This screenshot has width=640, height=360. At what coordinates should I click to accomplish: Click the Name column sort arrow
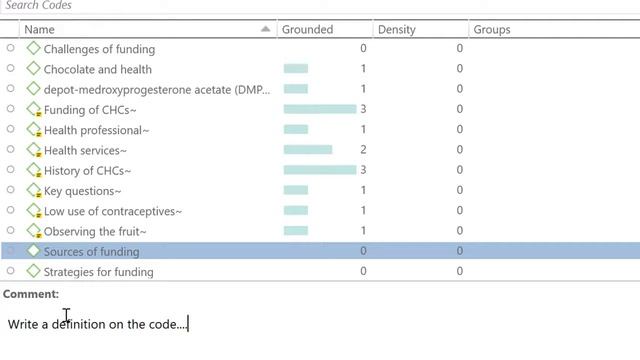[265, 29]
